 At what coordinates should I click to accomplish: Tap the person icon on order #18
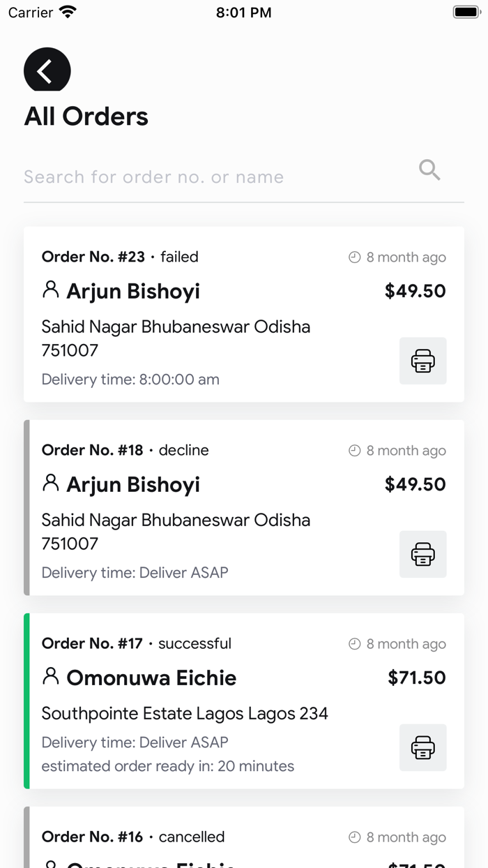50,483
